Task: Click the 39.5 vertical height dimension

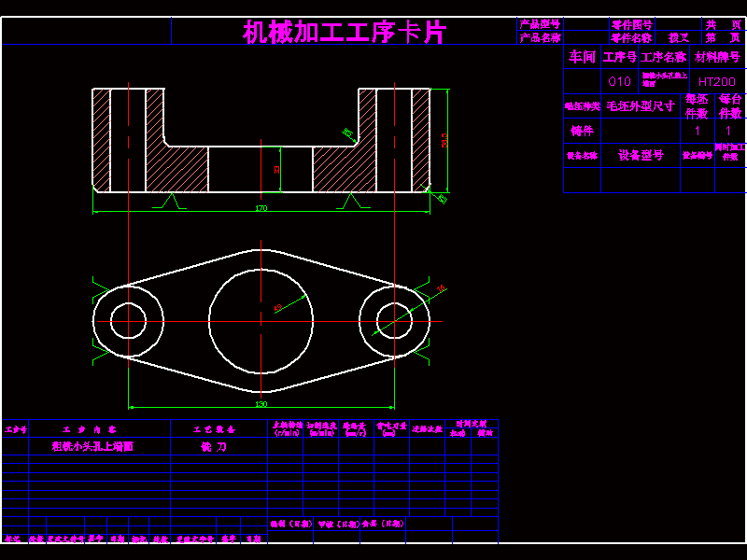Action: pyautogui.click(x=444, y=140)
